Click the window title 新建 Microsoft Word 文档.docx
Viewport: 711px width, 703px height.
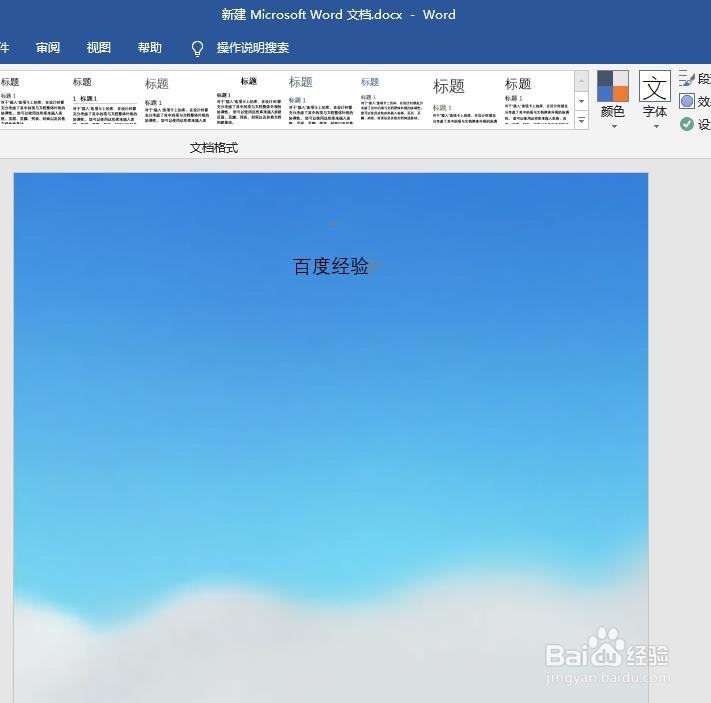[312, 15]
